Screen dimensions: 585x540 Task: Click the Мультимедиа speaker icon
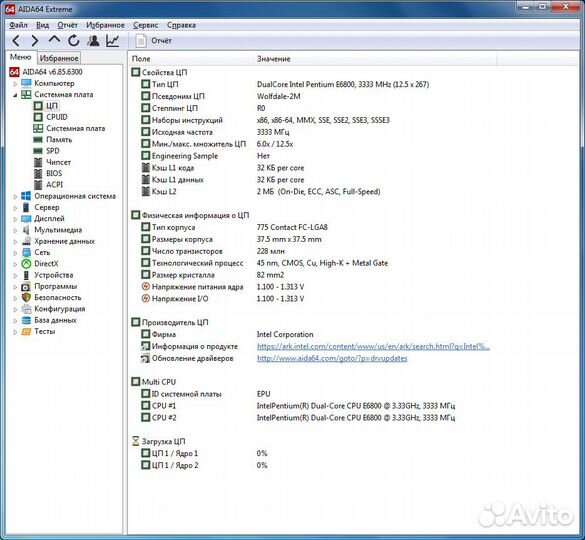coord(26,230)
